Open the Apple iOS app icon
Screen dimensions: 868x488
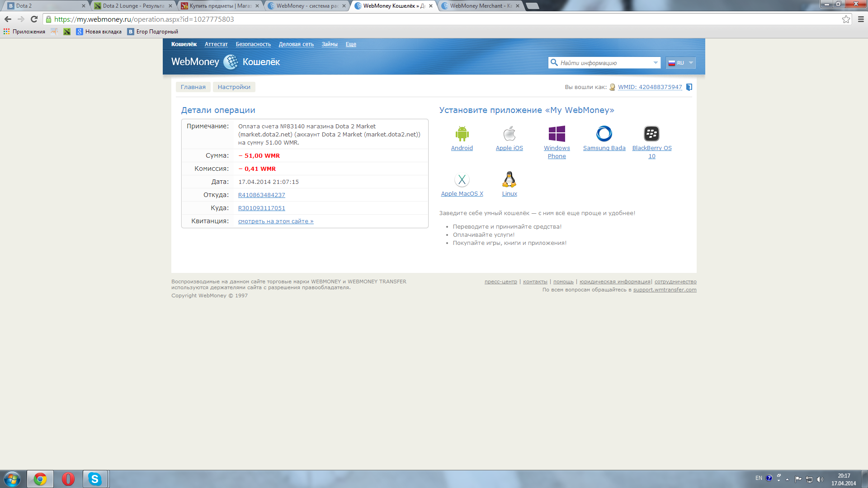(x=509, y=134)
